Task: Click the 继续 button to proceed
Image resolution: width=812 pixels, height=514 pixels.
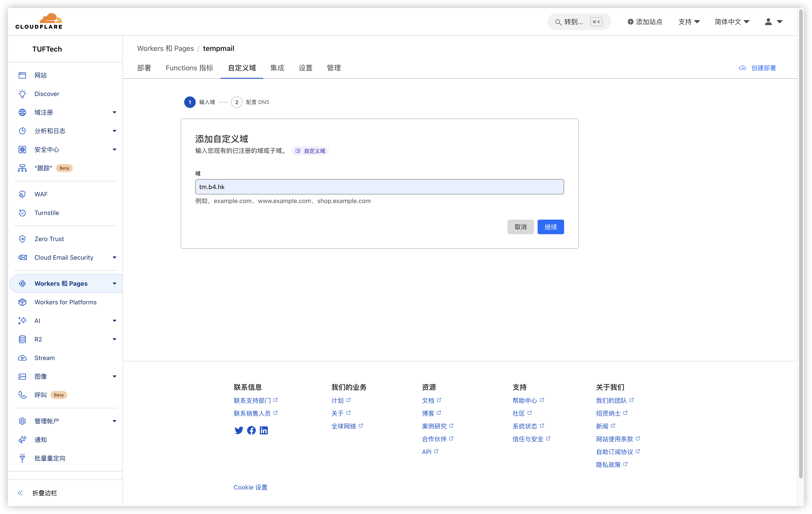Action: pyautogui.click(x=550, y=227)
